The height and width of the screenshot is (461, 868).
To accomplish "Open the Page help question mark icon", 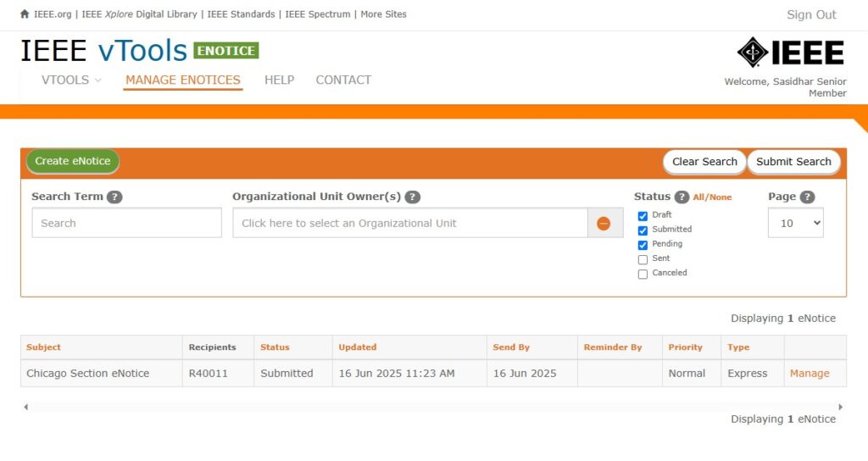I will 808,197.
